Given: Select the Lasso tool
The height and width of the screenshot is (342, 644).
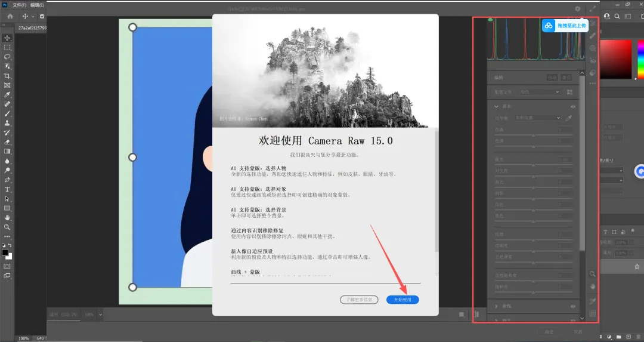Looking at the screenshot, I should pyautogui.click(x=7, y=57).
